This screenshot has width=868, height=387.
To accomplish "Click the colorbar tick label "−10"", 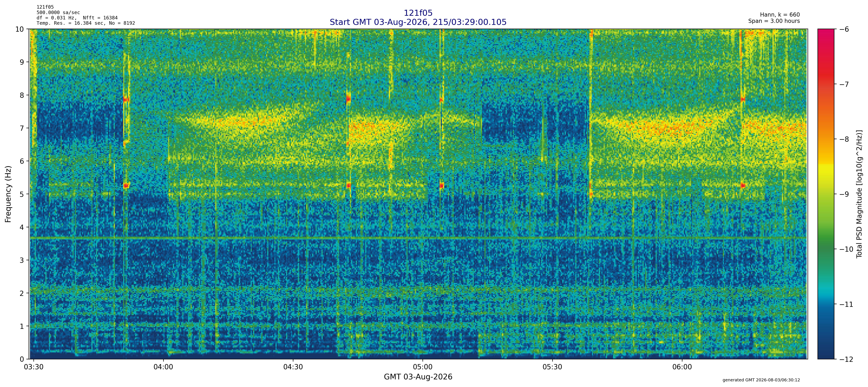I will pyautogui.click(x=846, y=249).
